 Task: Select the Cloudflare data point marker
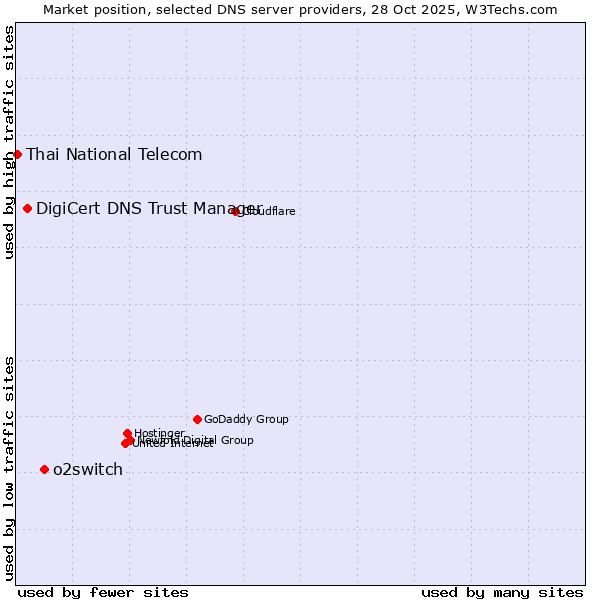[236, 211]
